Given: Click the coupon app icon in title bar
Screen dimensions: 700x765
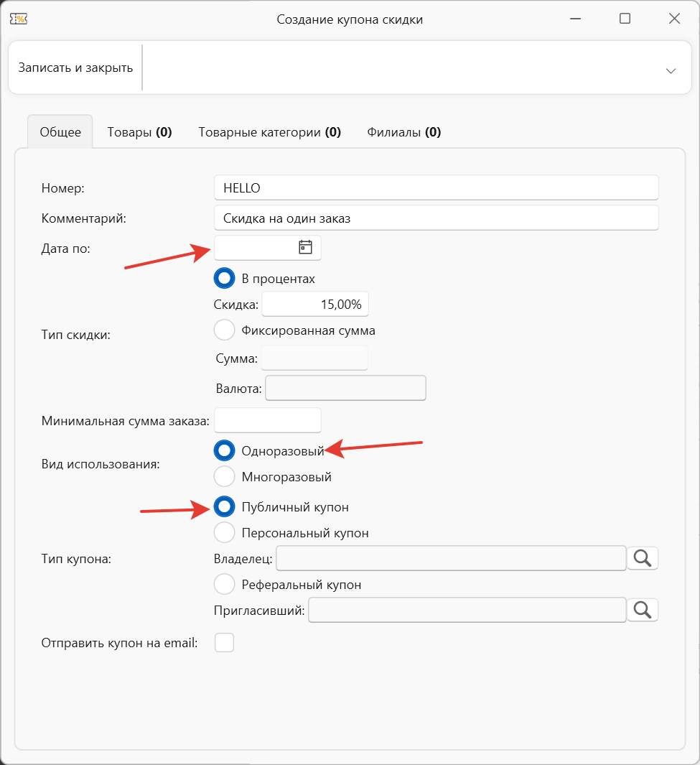Looking at the screenshot, I should tap(18, 19).
